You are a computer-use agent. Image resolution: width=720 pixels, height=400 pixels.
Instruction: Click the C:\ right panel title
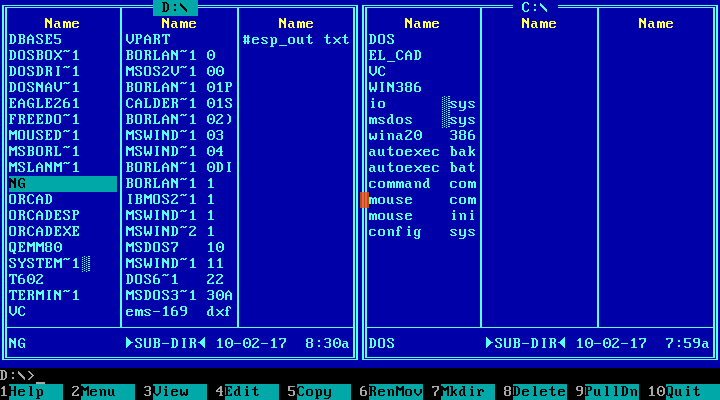535,7
